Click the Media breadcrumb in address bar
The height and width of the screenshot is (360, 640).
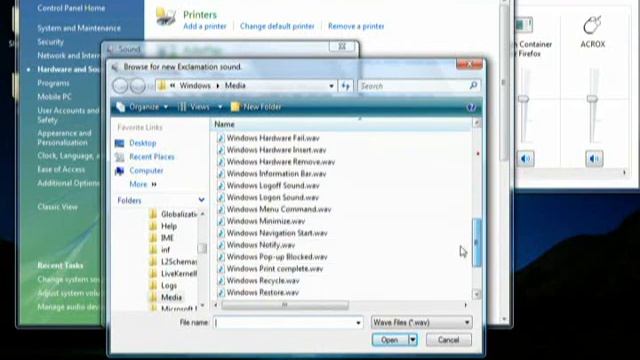tap(235, 86)
